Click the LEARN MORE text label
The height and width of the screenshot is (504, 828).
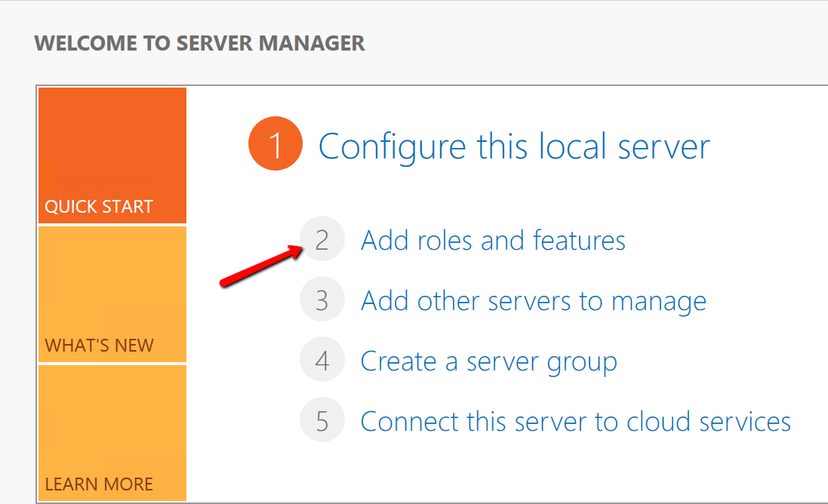click(x=99, y=484)
